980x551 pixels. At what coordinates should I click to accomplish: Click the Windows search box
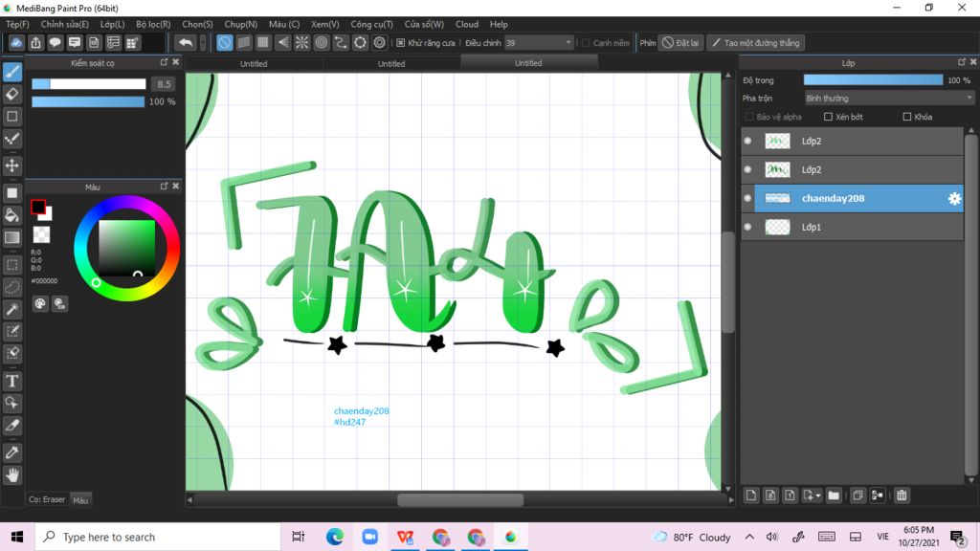click(158, 537)
